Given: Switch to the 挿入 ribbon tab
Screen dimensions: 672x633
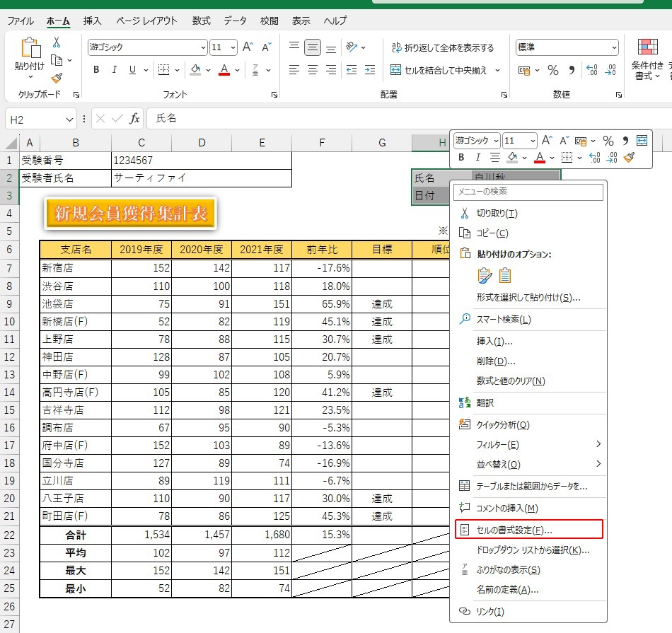Looking at the screenshot, I should (92, 21).
